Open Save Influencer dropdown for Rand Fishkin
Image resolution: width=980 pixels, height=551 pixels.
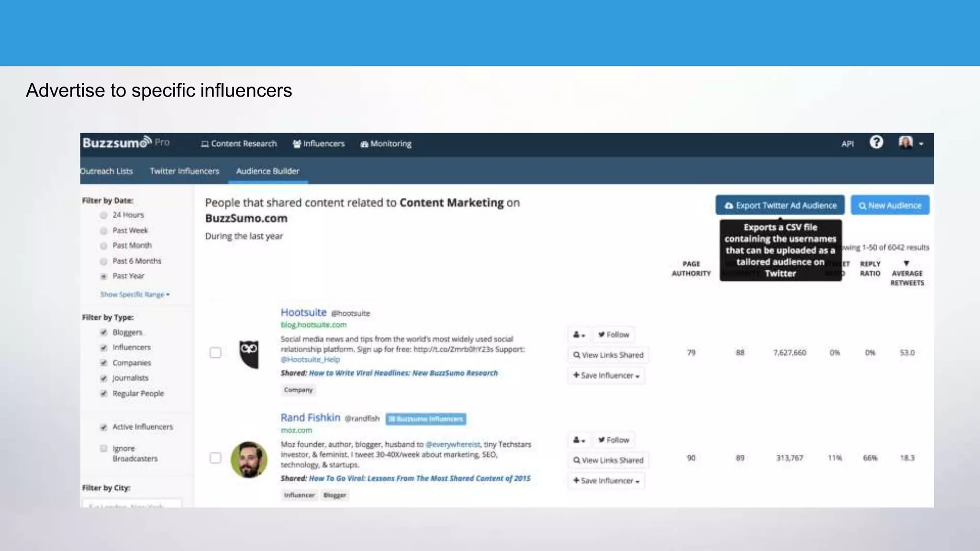(x=606, y=481)
